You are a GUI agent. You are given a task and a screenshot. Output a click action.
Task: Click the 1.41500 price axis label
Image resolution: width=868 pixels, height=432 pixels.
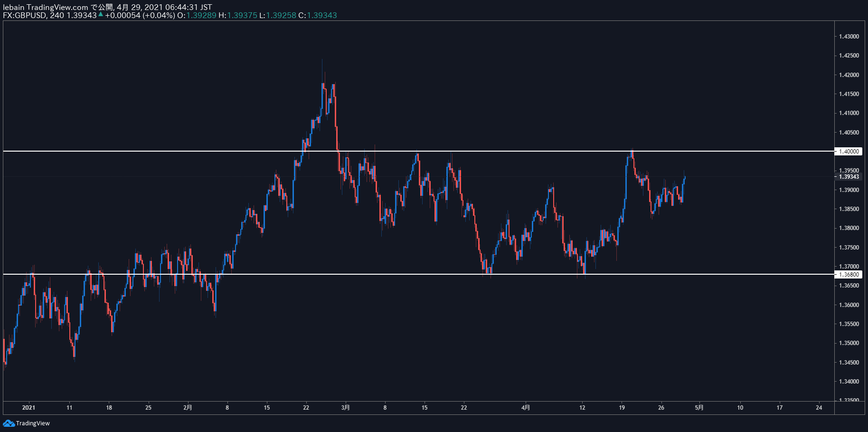click(849, 94)
